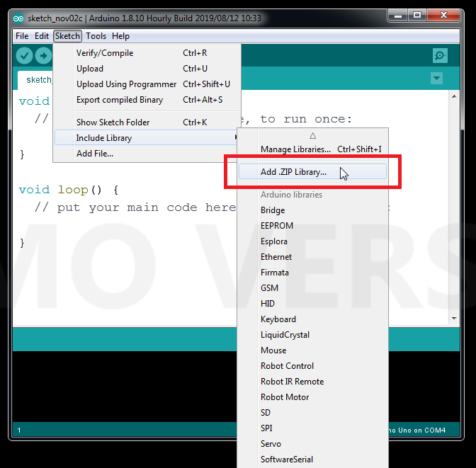
Task: Include the Robot IR Remote library
Action: click(x=312, y=382)
